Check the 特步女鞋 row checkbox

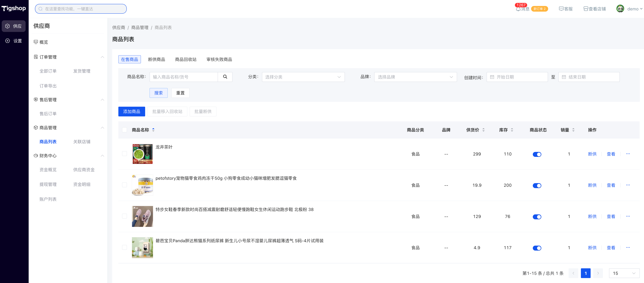(124, 216)
